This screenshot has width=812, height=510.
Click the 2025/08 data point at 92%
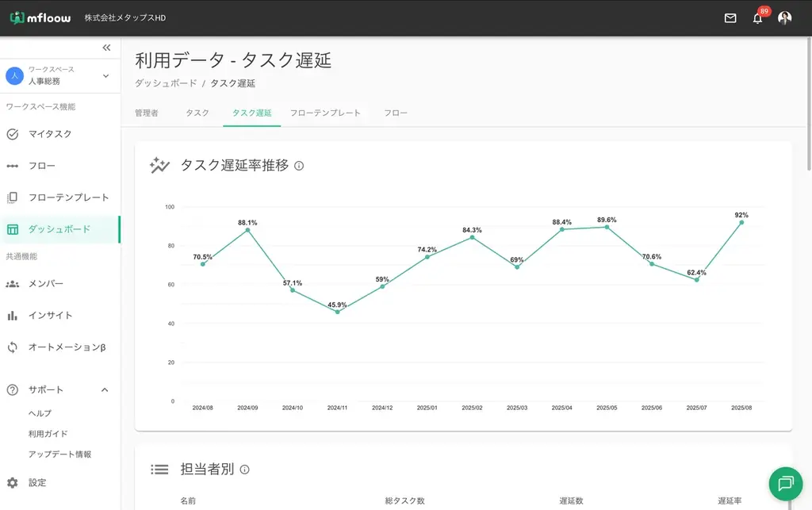[x=741, y=223]
